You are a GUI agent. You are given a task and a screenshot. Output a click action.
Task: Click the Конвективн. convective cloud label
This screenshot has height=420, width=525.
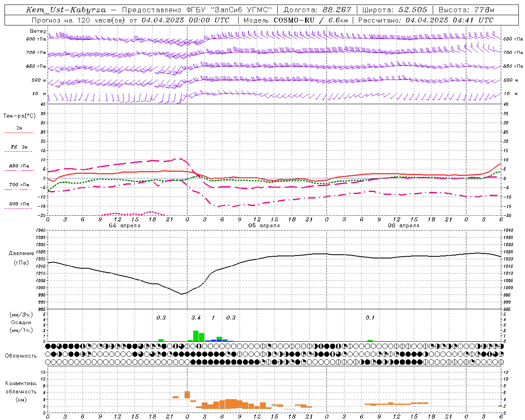point(21,383)
